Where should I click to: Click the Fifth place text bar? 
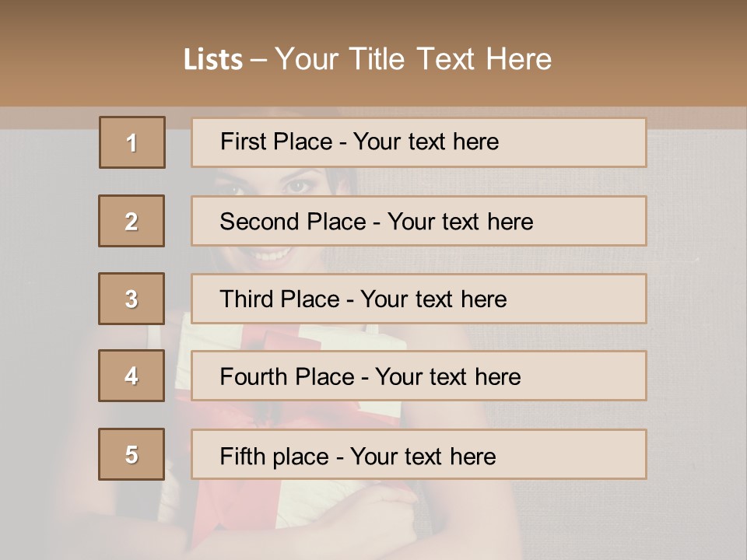pos(419,454)
